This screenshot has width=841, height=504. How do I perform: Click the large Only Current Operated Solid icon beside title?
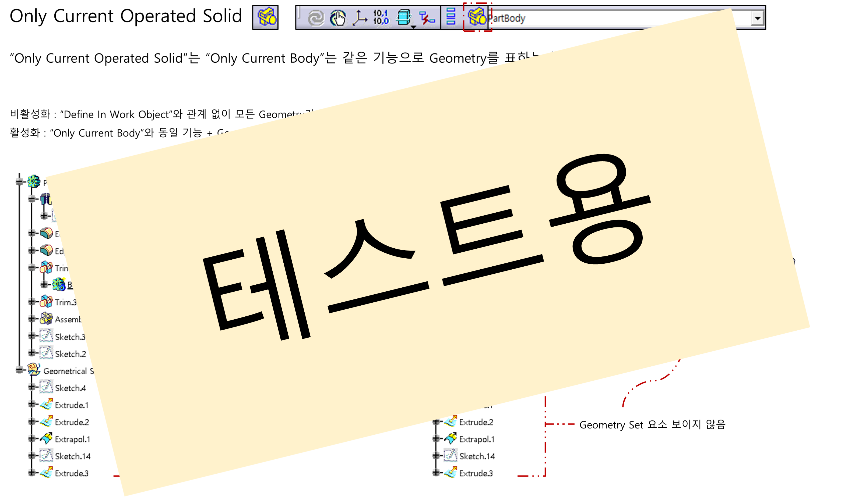coord(265,17)
